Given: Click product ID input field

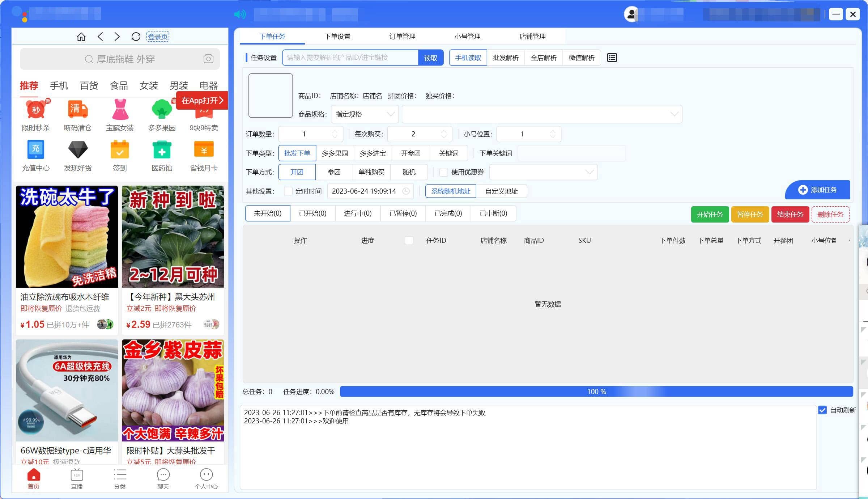Looking at the screenshot, I should 350,58.
